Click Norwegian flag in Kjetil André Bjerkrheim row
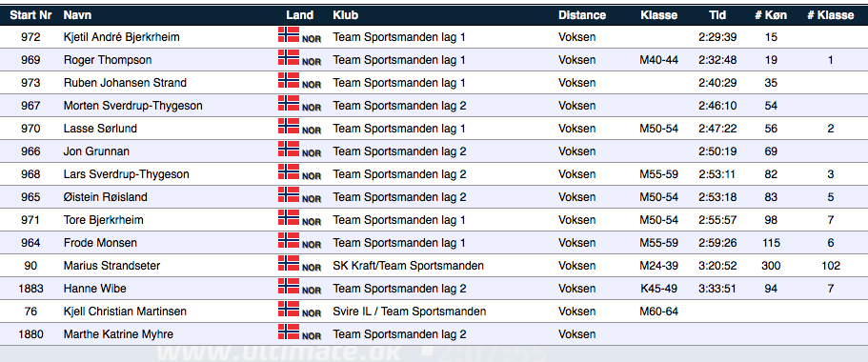Image resolution: width=868 pixels, height=362 pixels. [289, 34]
